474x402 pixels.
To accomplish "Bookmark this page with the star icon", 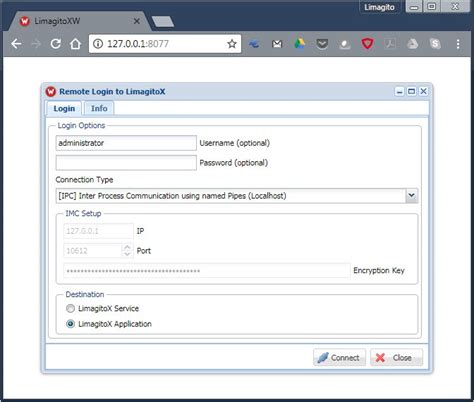I will pyautogui.click(x=232, y=44).
